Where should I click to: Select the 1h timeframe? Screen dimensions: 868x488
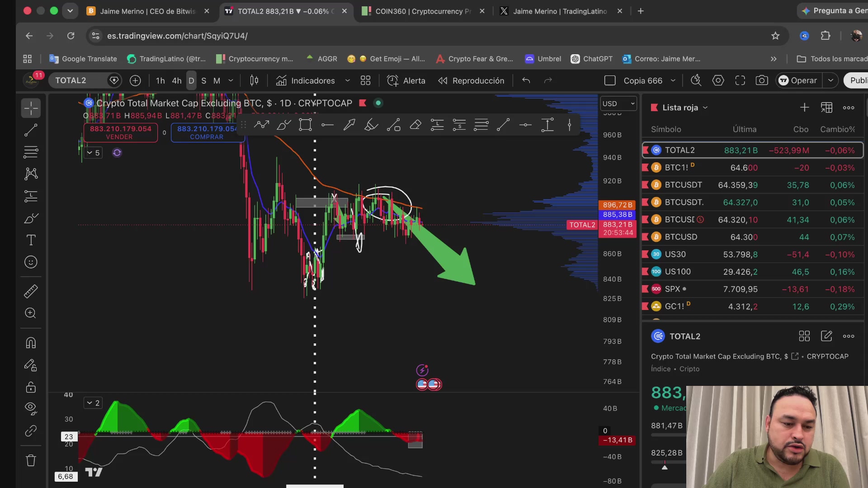pyautogui.click(x=160, y=80)
